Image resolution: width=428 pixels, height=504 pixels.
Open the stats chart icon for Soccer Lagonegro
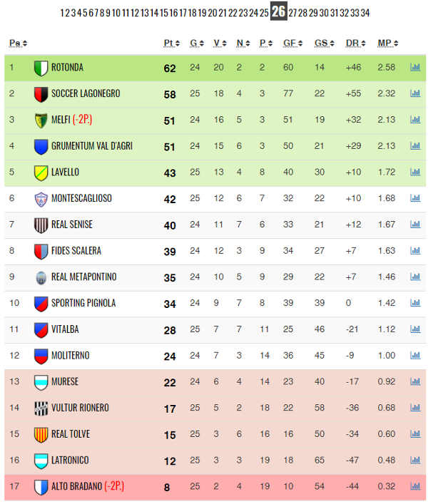415,93
